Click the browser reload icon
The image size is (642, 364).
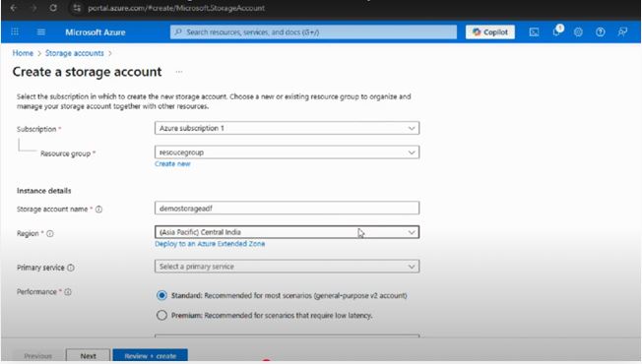(x=53, y=8)
